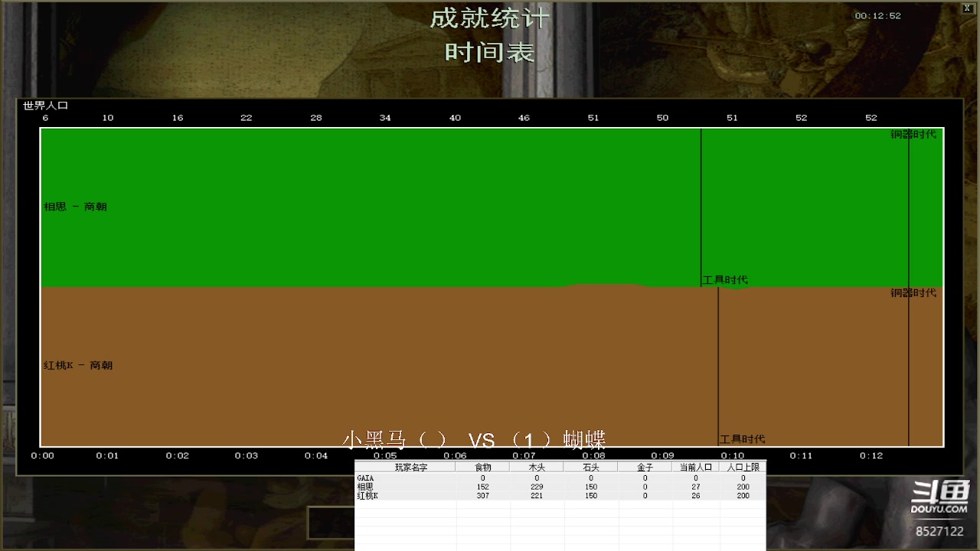
Task: Click the 世界人口 axis label
Action: tap(46, 106)
